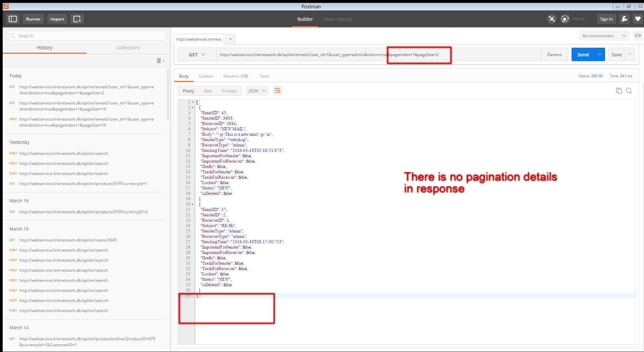Image resolution: width=644 pixels, height=352 pixels.
Task: Open a new window icon
Action: [77, 19]
